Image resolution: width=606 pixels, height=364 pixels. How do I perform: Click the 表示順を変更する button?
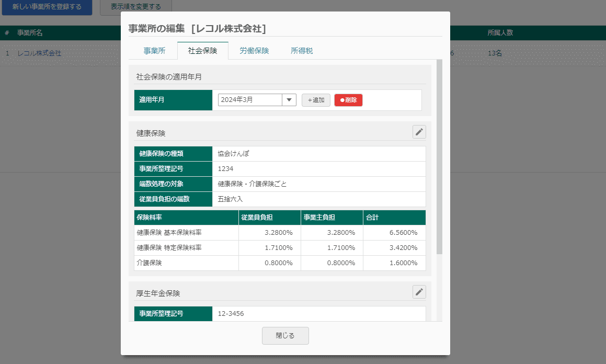click(x=135, y=7)
